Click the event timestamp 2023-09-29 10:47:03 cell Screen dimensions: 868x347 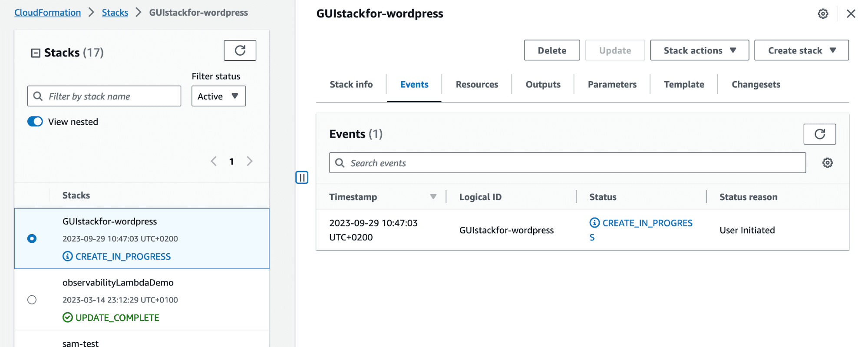tap(373, 230)
